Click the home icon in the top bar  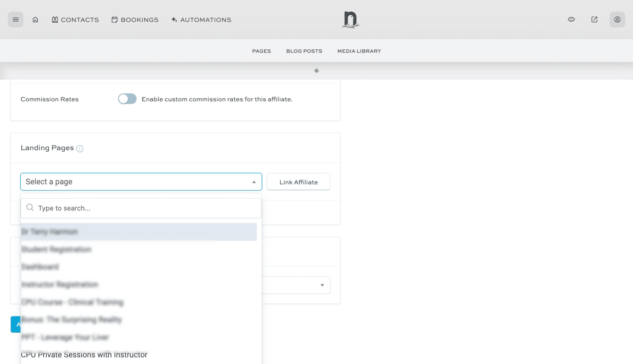(35, 19)
